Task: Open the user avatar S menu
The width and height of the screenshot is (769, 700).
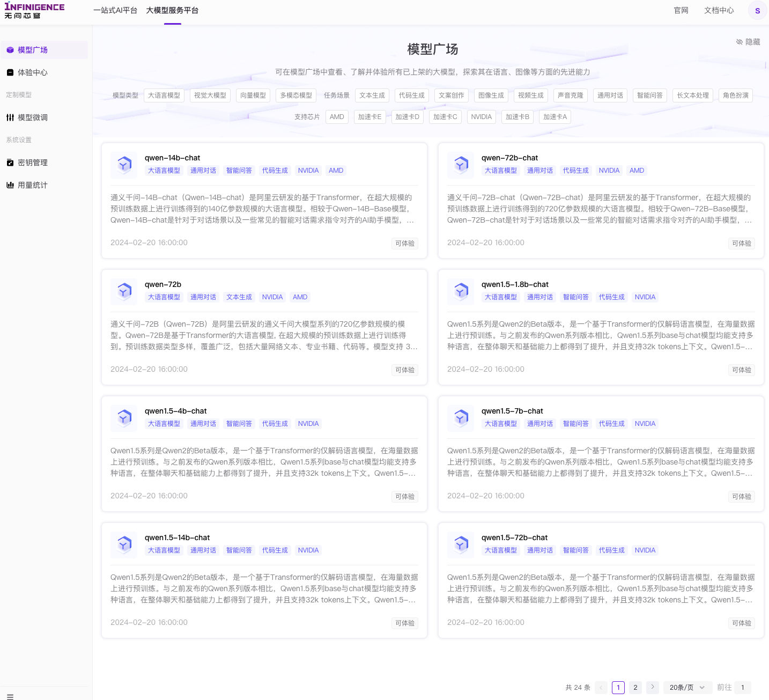Action: click(x=757, y=11)
